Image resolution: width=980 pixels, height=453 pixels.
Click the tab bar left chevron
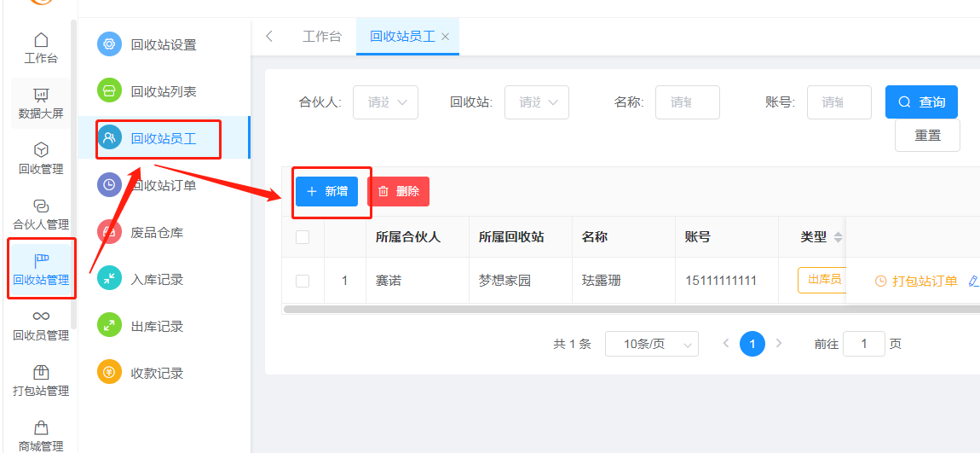(269, 37)
